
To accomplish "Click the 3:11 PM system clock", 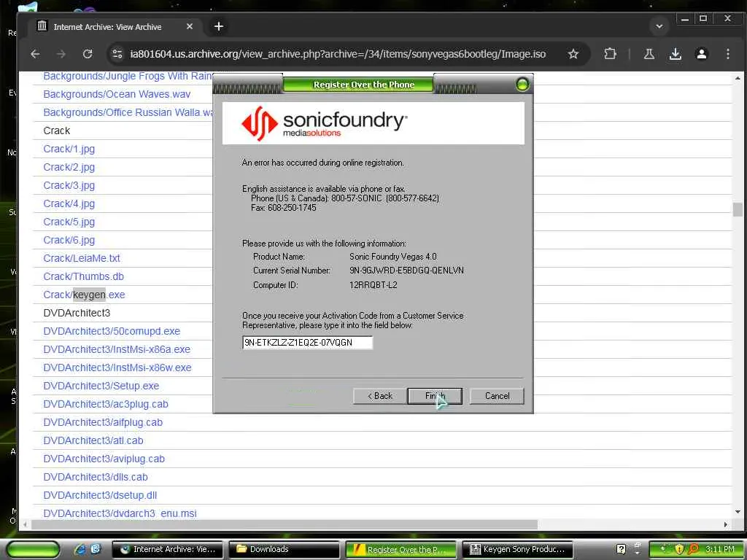I will click(719, 550).
